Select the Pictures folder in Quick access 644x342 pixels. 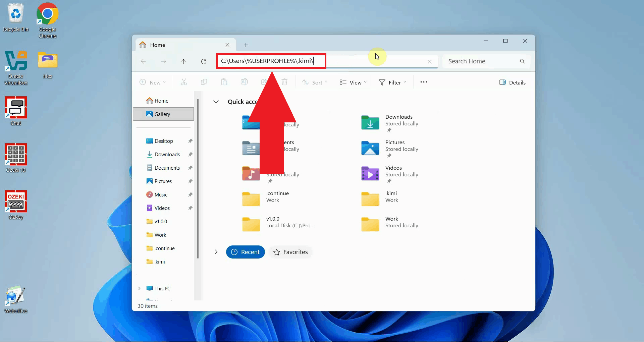[x=390, y=148]
